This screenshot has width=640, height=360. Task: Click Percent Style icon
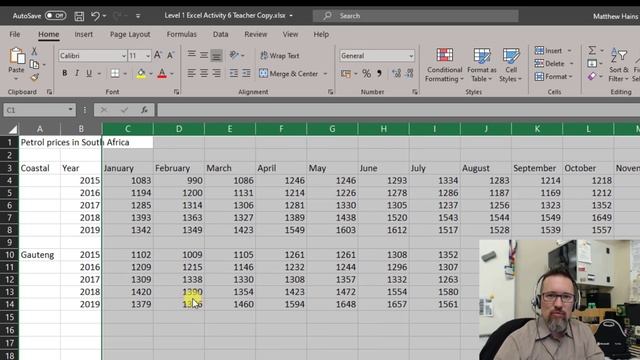click(x=367, y=73)
